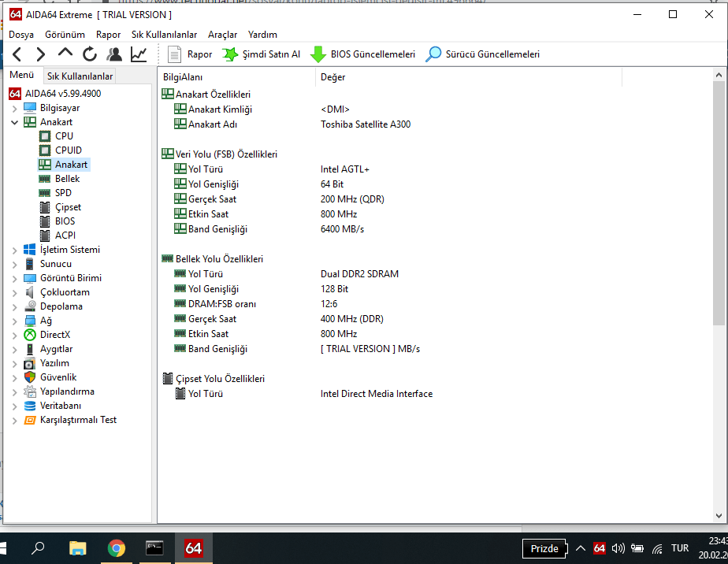This screenshot has width=728, height=564.
Task: Expand the Ağ tree node
Action: click(x=14, y=321)
